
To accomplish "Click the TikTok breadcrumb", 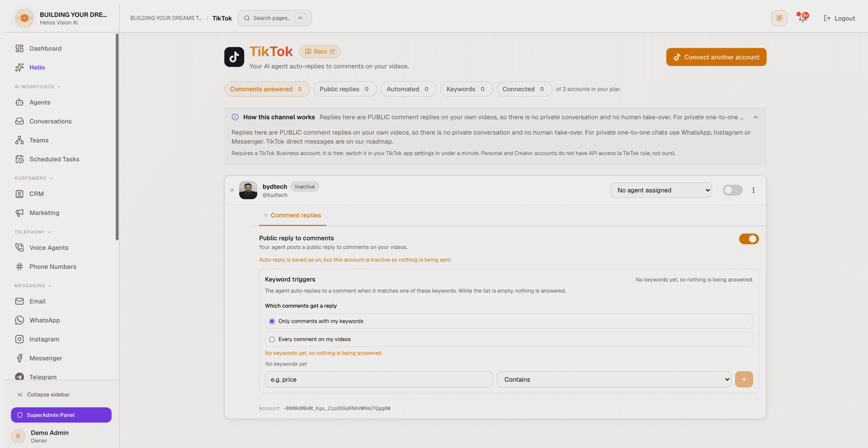I will (x=222, y=19).
